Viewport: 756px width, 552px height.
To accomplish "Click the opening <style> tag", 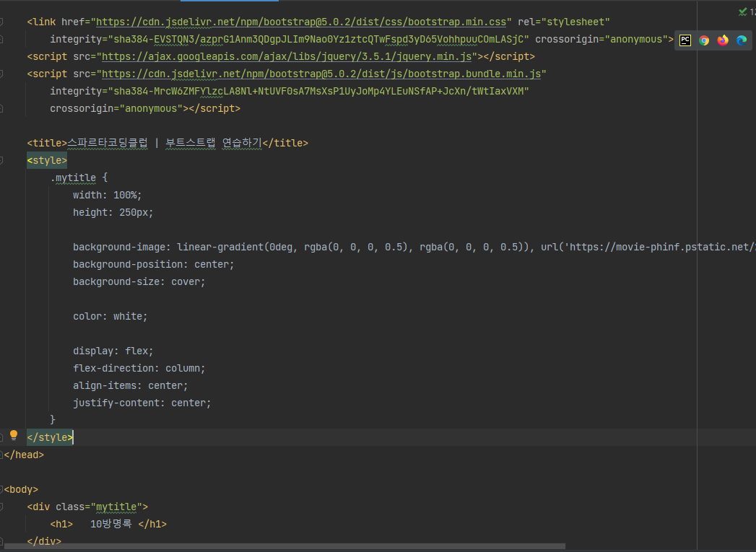I will [x=47, y=160].
